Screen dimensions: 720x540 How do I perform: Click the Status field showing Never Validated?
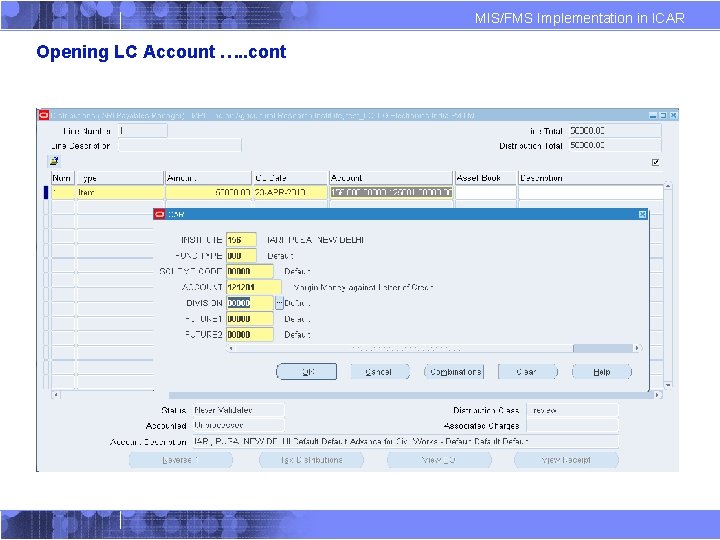[238, 410]
